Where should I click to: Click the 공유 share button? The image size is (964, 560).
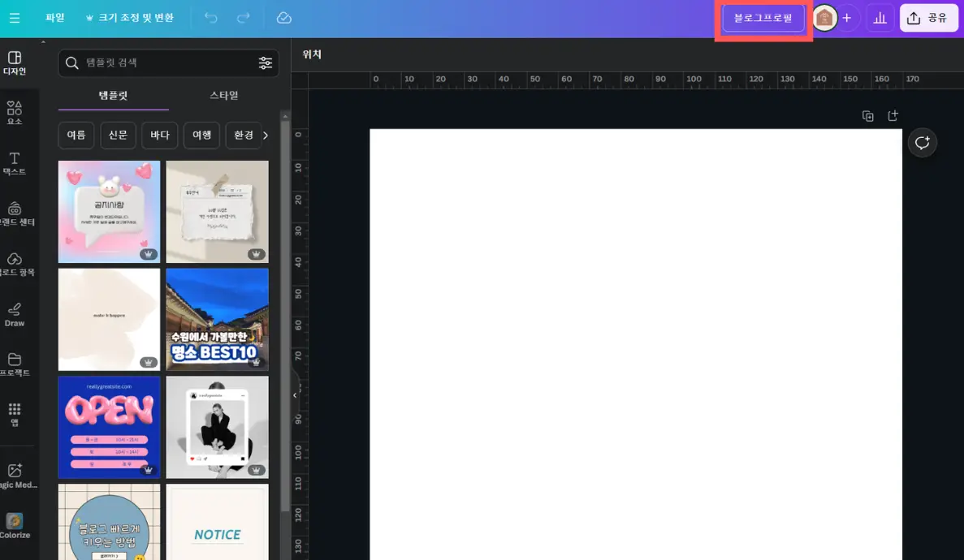pyautogui.click(x=928, y=18)
